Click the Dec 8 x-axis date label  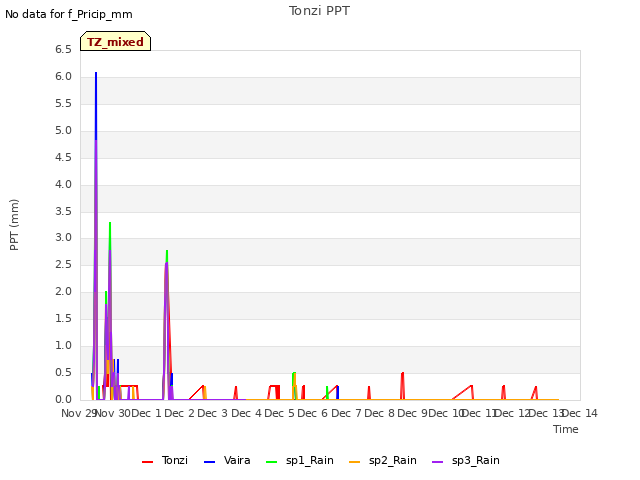[x=380, y=413]
